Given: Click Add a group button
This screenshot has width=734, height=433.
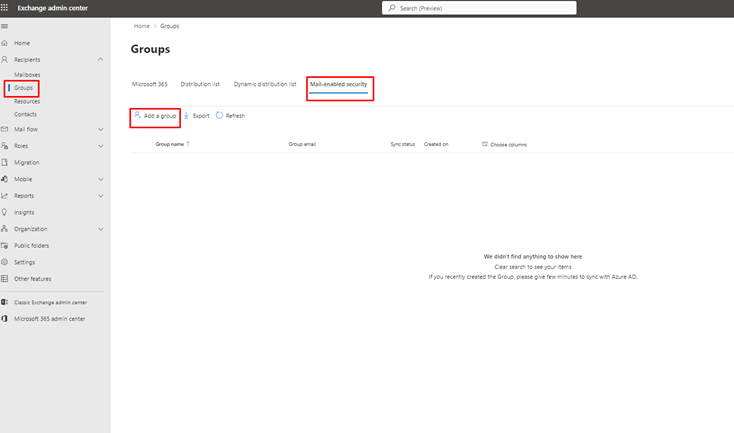Looking at the screenshot, I should click(x=155, y=116).
